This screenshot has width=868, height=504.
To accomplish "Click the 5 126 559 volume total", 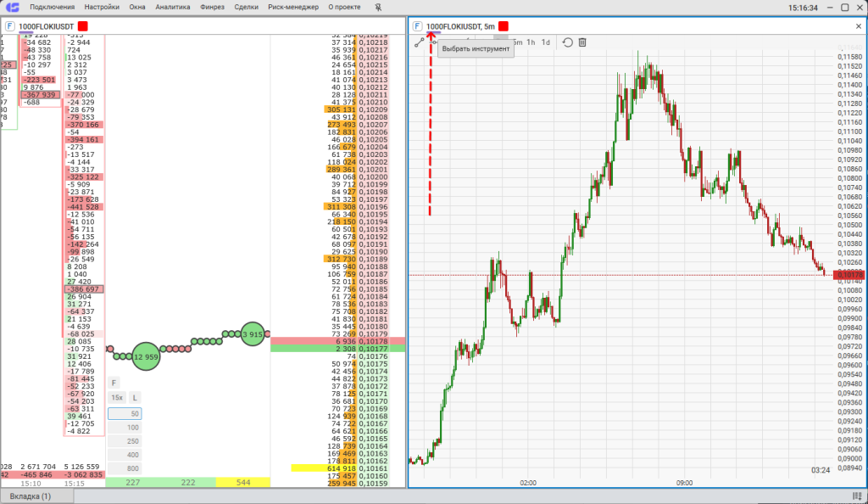I will click(x=82, y=467).
